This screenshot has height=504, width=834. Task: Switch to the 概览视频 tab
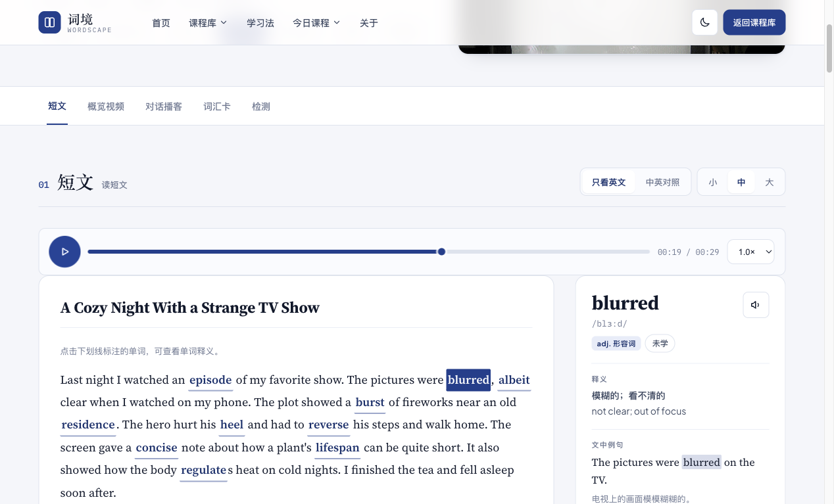coord(106,106)
